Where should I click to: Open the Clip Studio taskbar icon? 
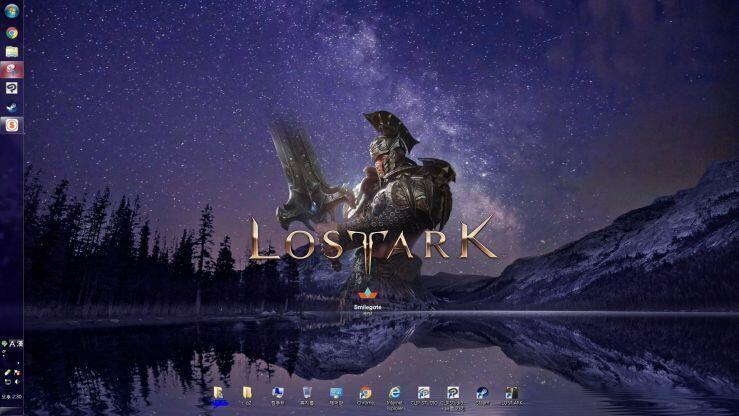pos(11,88)
